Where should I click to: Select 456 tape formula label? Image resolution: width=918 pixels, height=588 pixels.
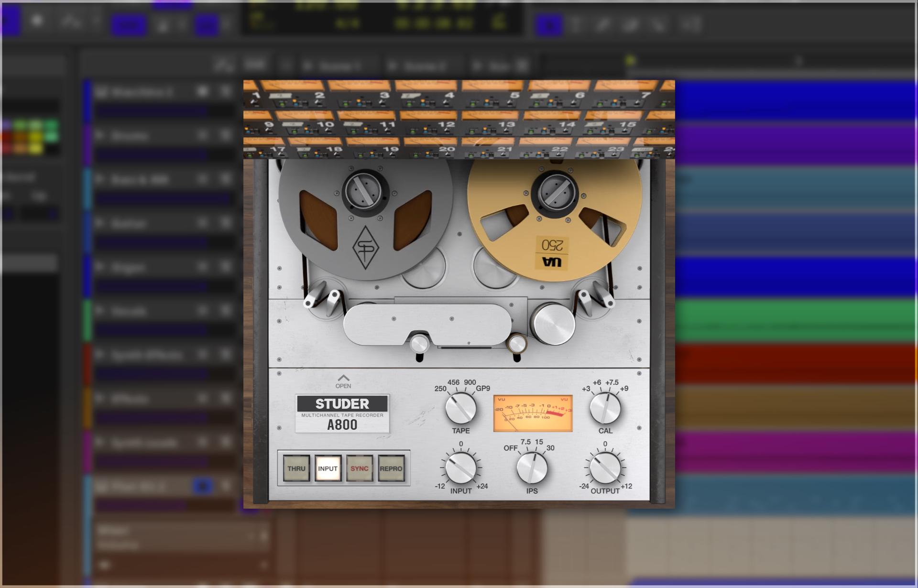pos(453,382)
